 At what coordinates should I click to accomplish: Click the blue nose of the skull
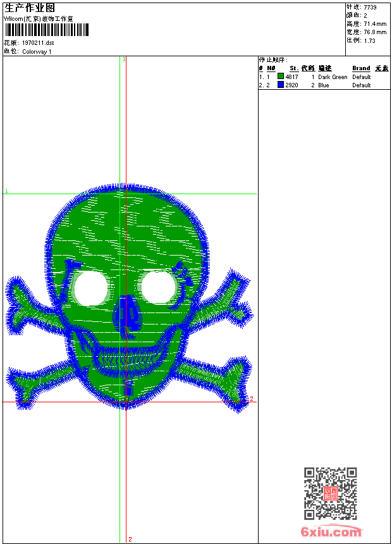128,314
